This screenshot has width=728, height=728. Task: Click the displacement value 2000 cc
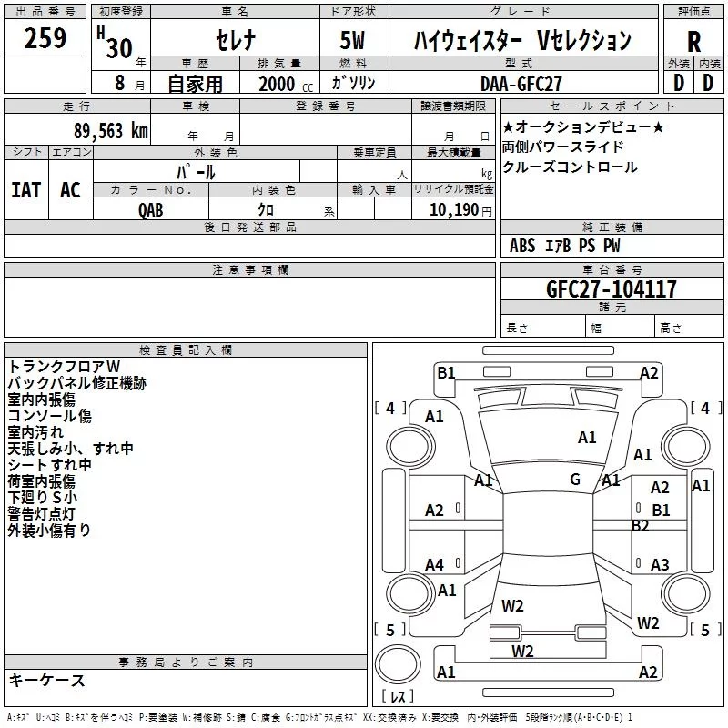(x=286, y=84)
